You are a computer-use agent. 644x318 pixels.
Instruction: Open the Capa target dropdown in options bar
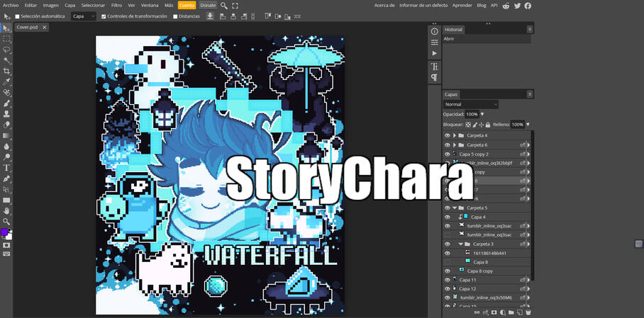pos(83,16)
